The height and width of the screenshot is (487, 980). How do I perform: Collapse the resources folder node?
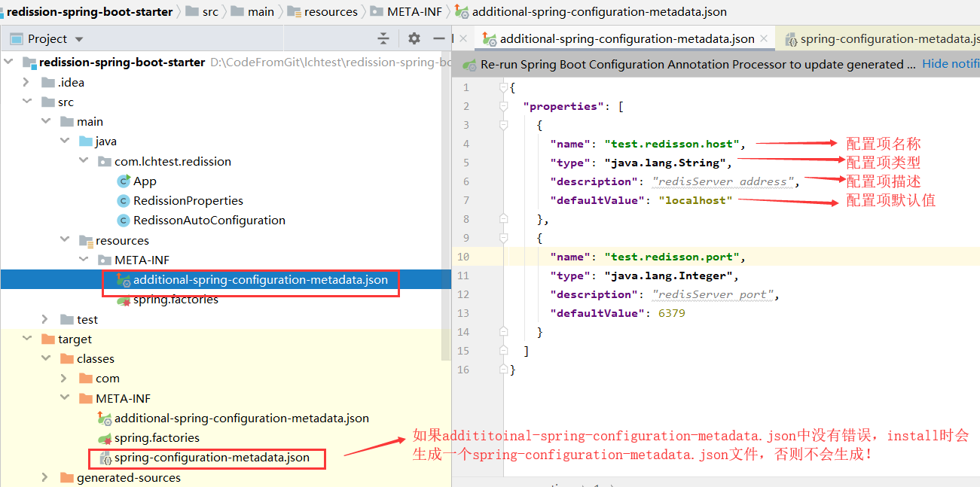coord(64,240)
